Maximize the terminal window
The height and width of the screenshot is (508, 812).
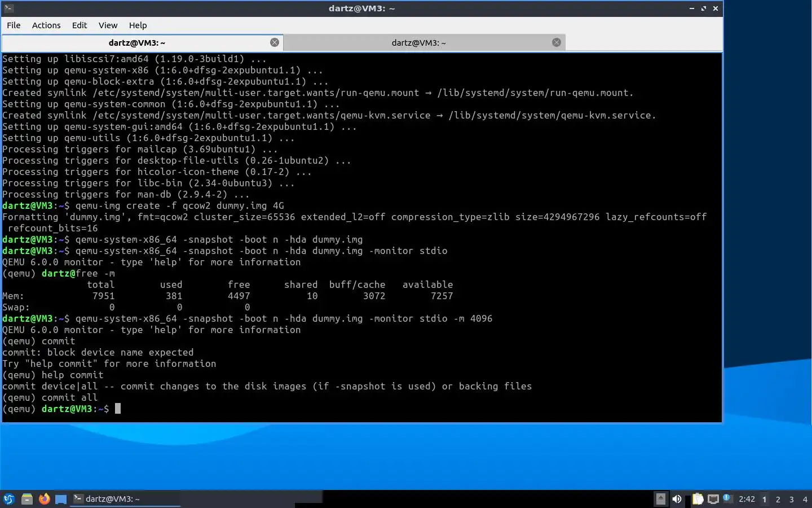click(704, 8)
